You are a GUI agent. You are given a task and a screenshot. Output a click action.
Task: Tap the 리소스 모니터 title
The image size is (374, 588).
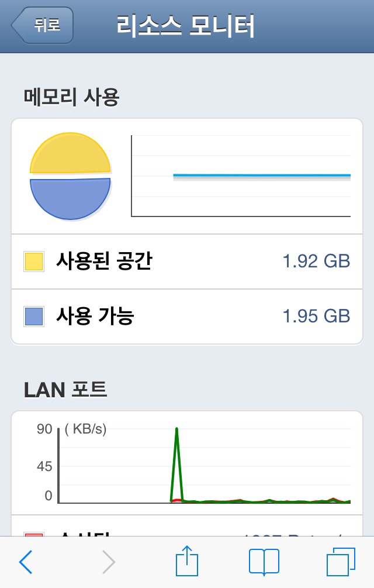(185, 26)
